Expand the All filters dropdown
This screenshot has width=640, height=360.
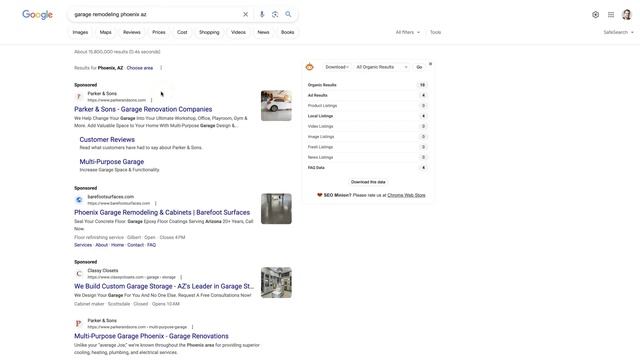click(407, 32)
